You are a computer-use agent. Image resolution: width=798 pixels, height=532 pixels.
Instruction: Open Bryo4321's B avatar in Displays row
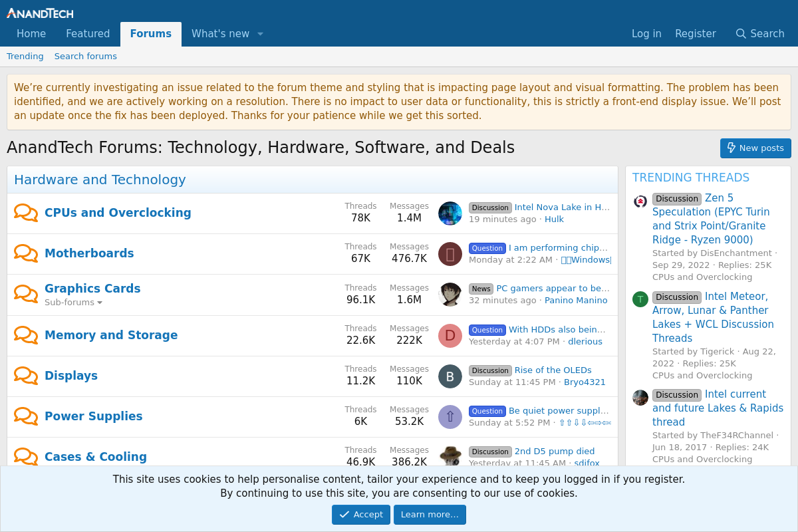click(450, 376)
